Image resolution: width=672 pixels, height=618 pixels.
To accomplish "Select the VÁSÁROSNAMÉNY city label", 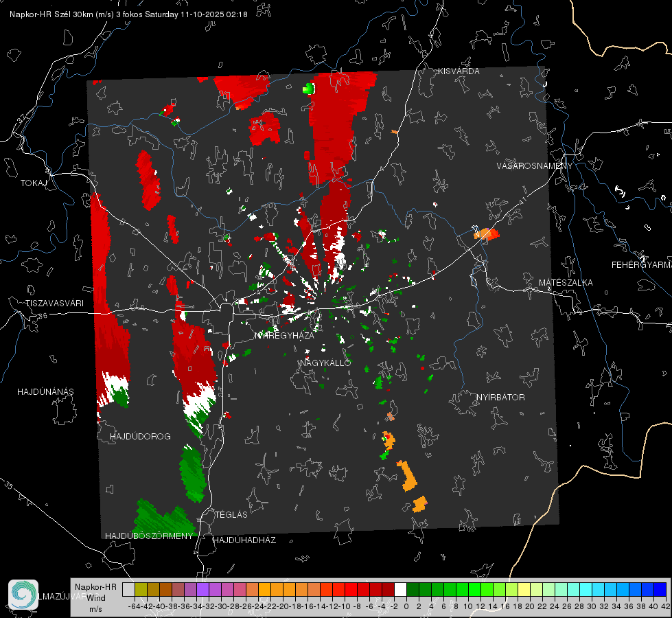I will 535,166.
